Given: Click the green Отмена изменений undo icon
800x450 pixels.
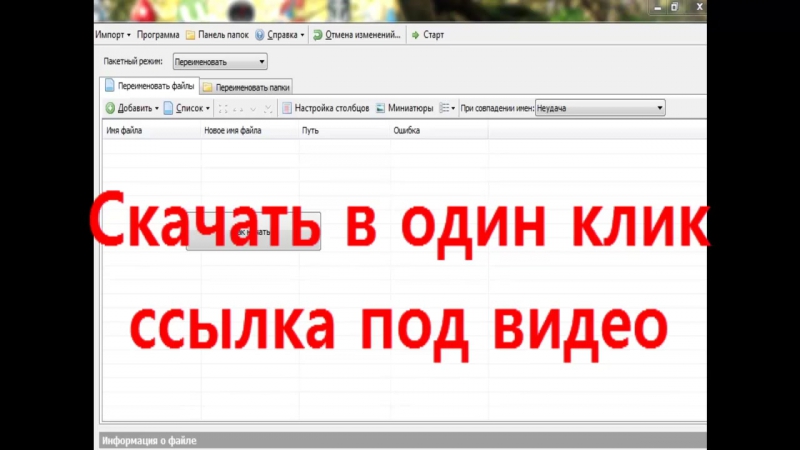Looking at the screenshot, I should tap(317, 35).
